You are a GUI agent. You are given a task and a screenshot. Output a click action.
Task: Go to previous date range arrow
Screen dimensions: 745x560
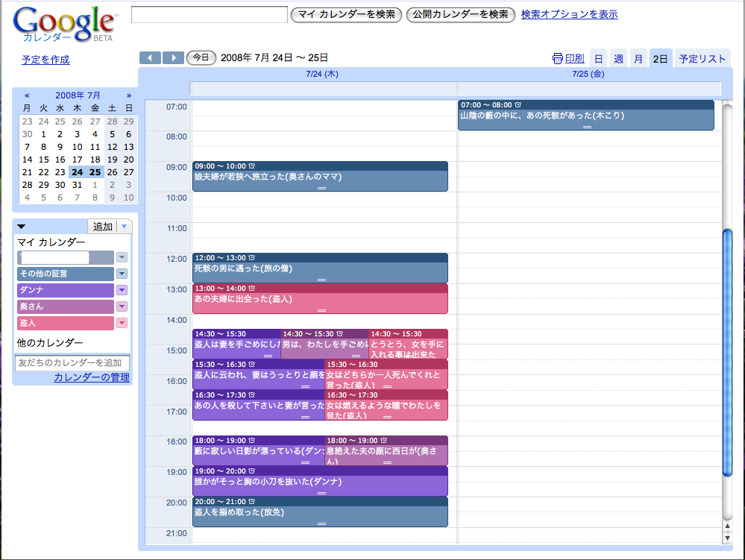[150, 58]
